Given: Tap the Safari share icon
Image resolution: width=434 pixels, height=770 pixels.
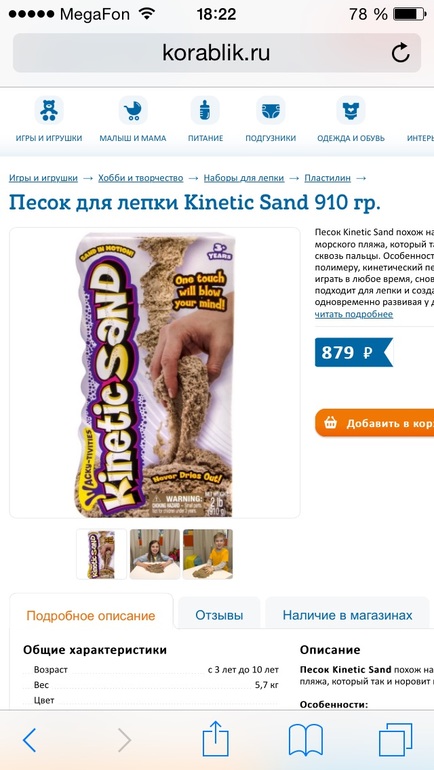Looking at the screenshot, I should 216,738.
